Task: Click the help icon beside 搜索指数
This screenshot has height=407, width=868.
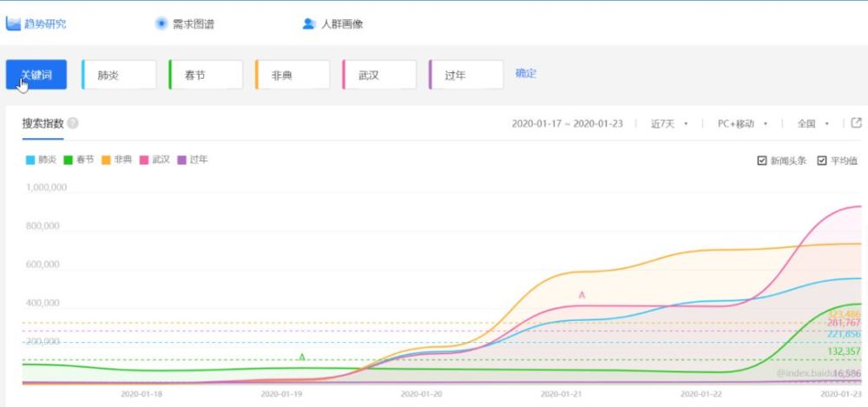Action: click(73, 123)
